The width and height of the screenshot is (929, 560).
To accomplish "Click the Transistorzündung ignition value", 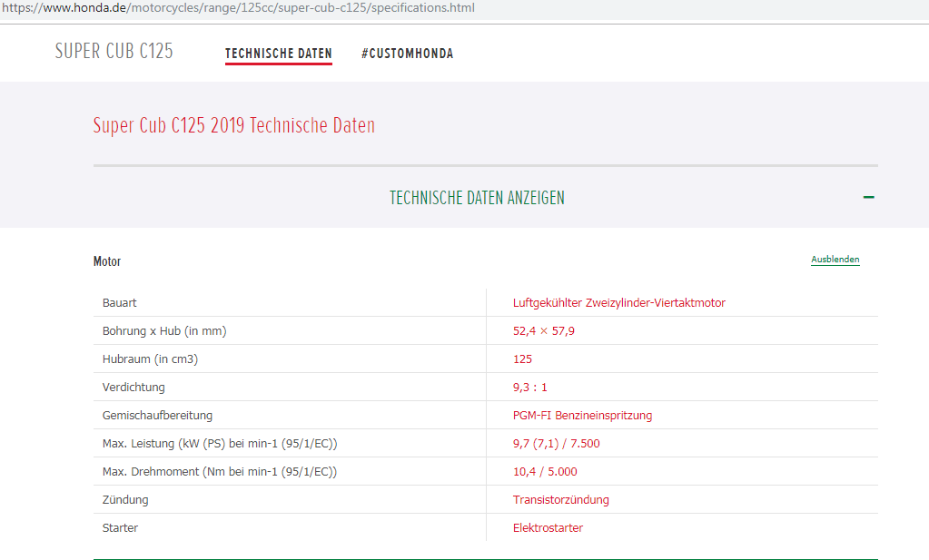I will tap(560, 499).
